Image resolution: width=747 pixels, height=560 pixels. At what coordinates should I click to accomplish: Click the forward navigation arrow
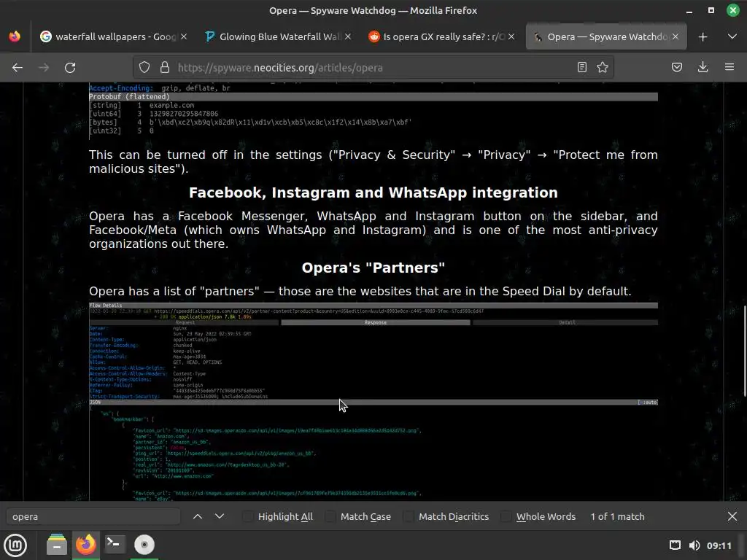coord(44,68)
